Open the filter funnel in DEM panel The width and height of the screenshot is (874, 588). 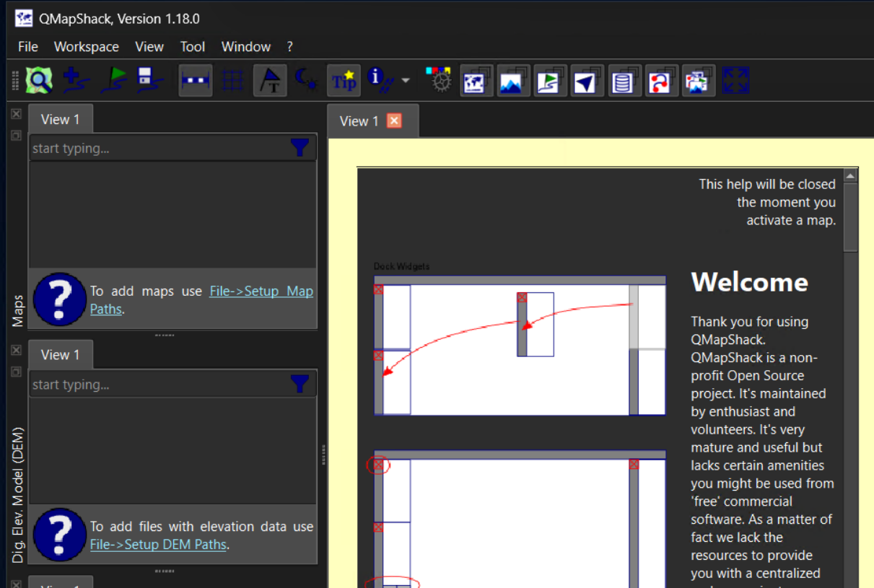point(300,384)
